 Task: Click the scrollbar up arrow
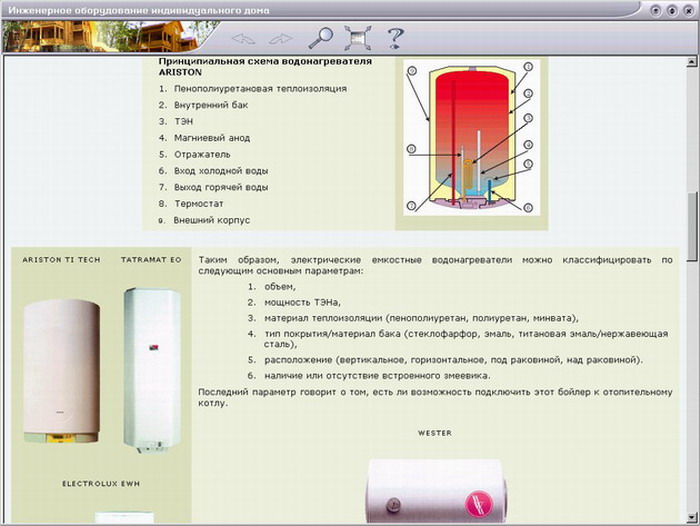[x=692, y=62]
